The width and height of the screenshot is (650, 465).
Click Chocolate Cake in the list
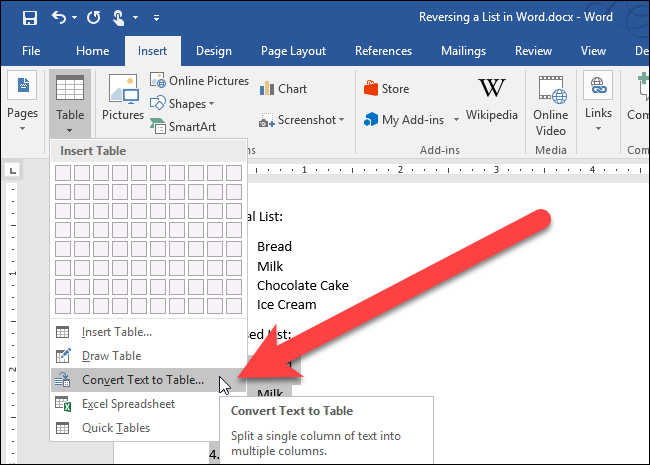tap(303, 286)
